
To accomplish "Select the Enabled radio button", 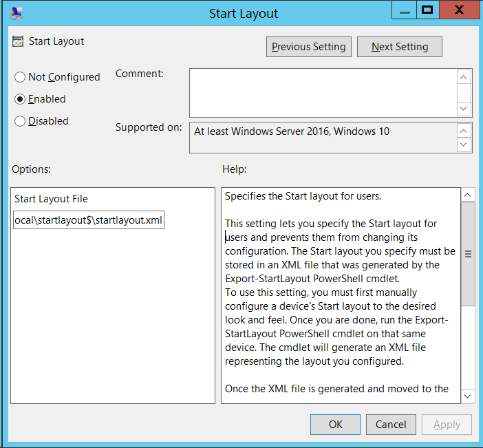I will click(x=20, y=99).
